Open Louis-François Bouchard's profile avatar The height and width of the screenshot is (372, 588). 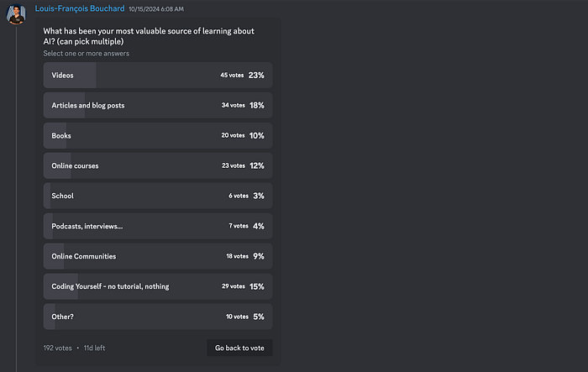tap(16, 14)
